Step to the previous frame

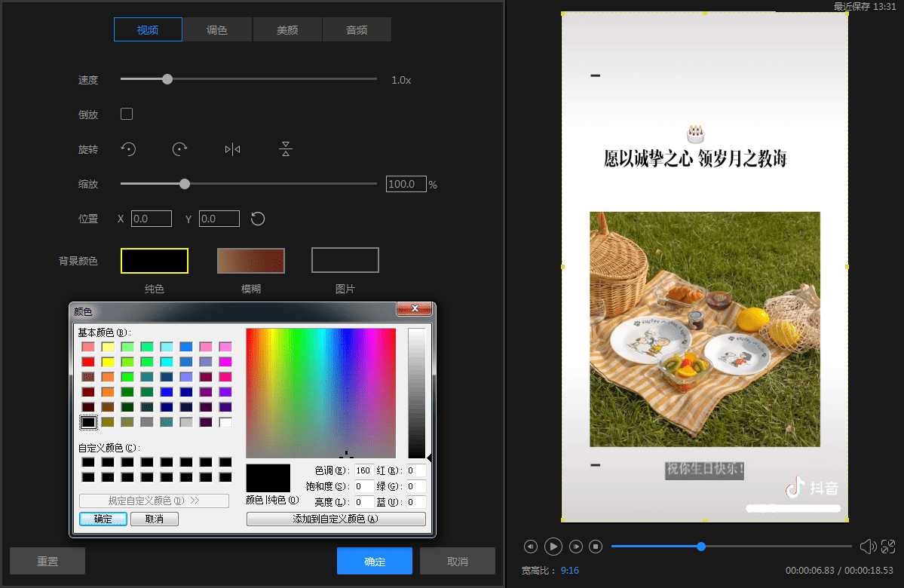[x=531, y=546]
